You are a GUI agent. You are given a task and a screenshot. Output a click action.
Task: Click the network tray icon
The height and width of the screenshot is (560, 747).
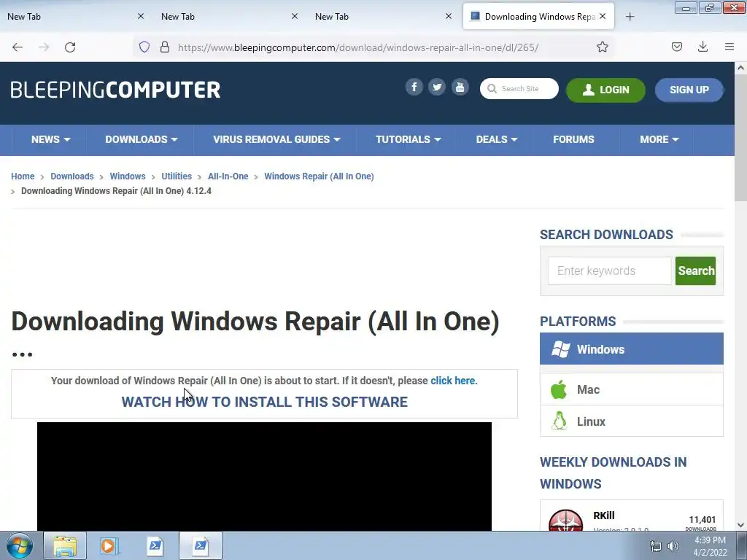pos(656,546)
